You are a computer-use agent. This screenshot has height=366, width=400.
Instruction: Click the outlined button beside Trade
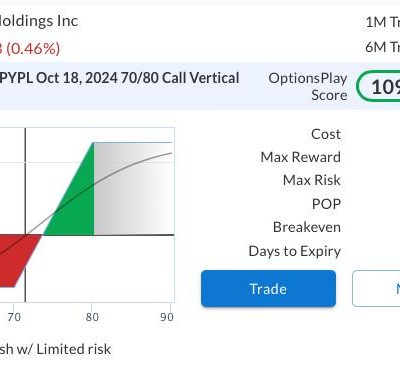coord(376,288)
